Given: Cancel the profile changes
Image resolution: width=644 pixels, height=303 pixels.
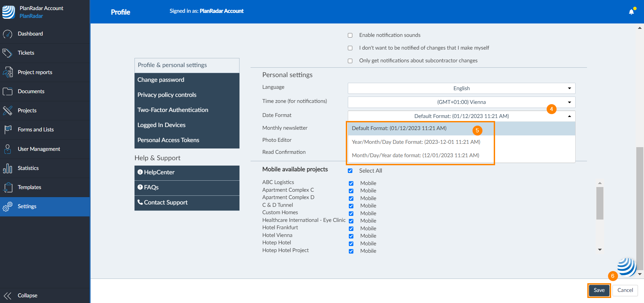Looking at the screenshot, I should point(625,290).
